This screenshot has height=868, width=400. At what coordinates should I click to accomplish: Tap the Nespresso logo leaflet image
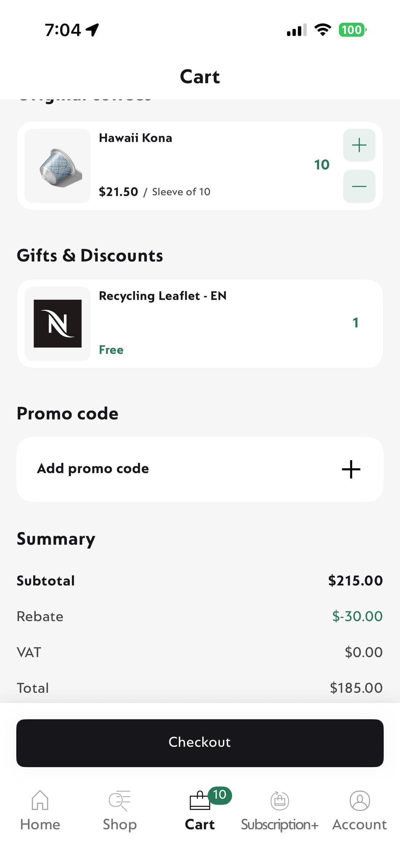(57, 323)
